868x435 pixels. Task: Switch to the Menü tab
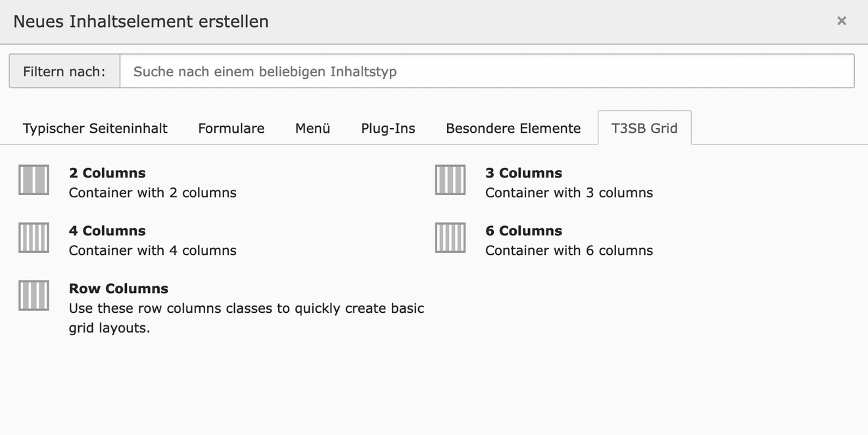(313, 128)
